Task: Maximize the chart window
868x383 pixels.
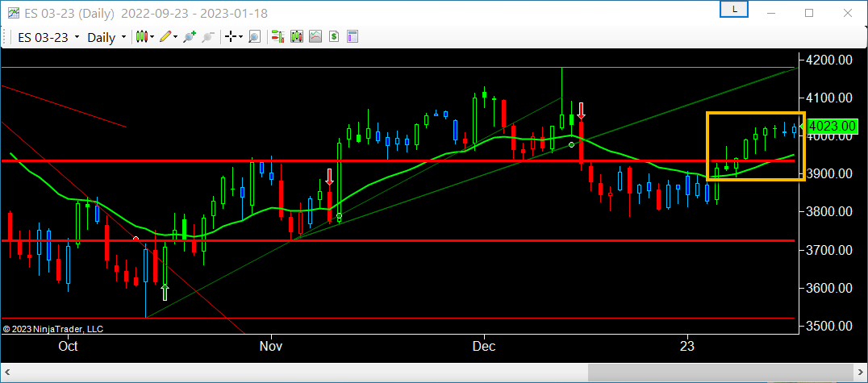Action: pos(809,13)
